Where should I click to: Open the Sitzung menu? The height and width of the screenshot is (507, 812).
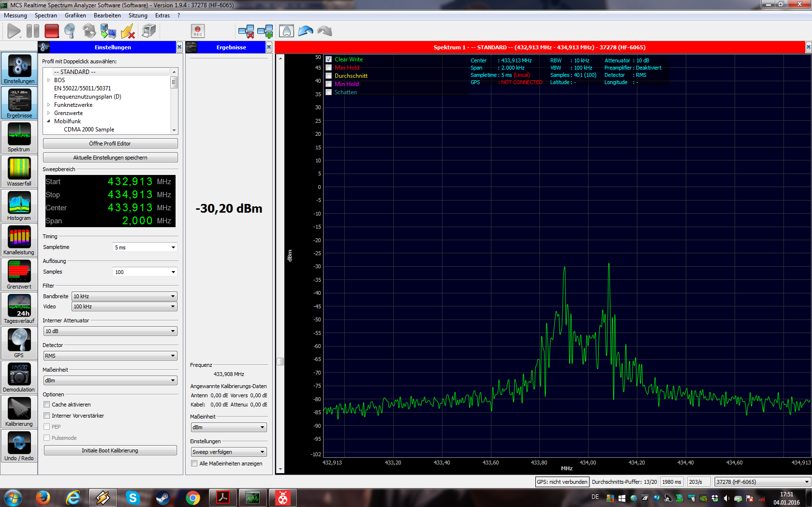[138, 15]
